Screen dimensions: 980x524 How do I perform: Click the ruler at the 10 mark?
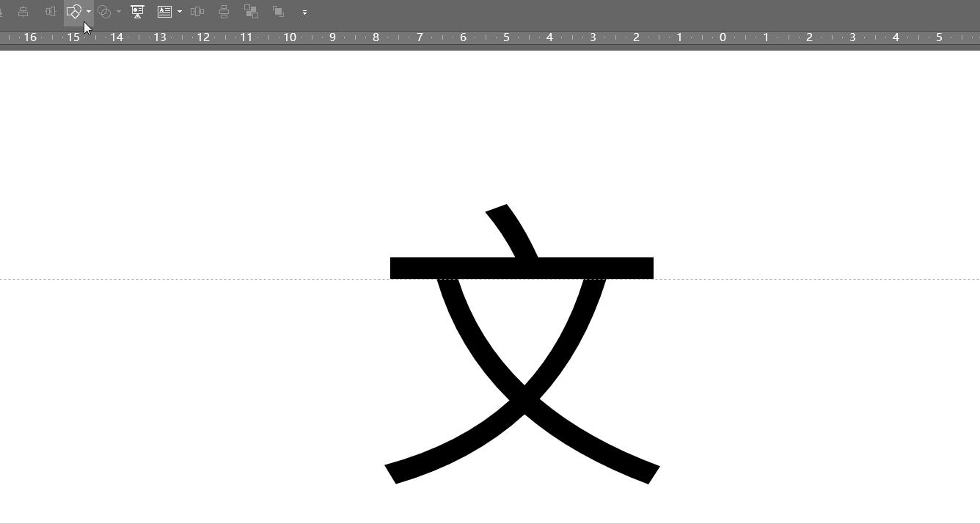coord(289,37)
